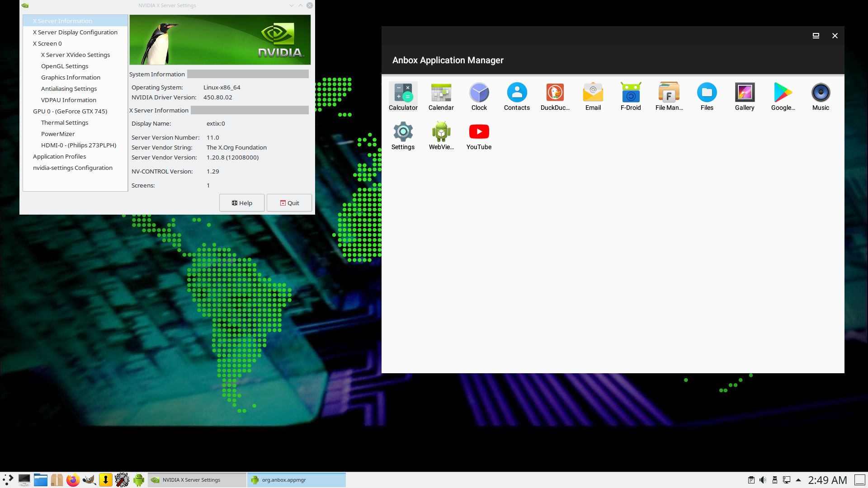Select X Screen 0 tree entry
The width and height of the screenshot is (868, 488).
pos(75,43)
